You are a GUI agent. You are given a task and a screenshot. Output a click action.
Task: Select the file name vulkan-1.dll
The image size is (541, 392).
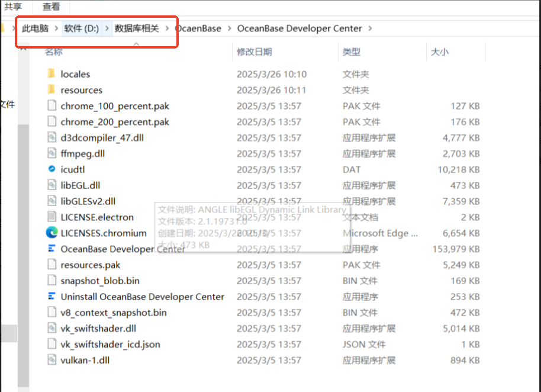85,360
